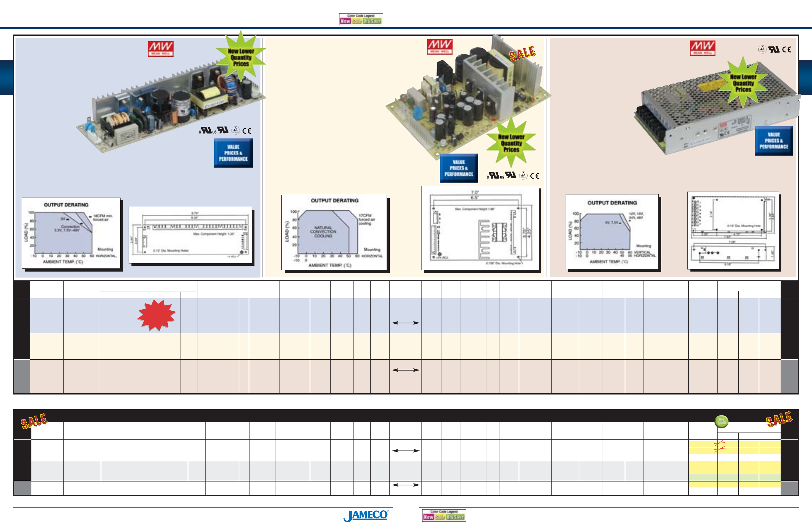Image resolution: width=812 pixels, height=522 pixels.
Task: Click Value Prices & Performance badge, cream panel
Action: click(x=459, y=168)
